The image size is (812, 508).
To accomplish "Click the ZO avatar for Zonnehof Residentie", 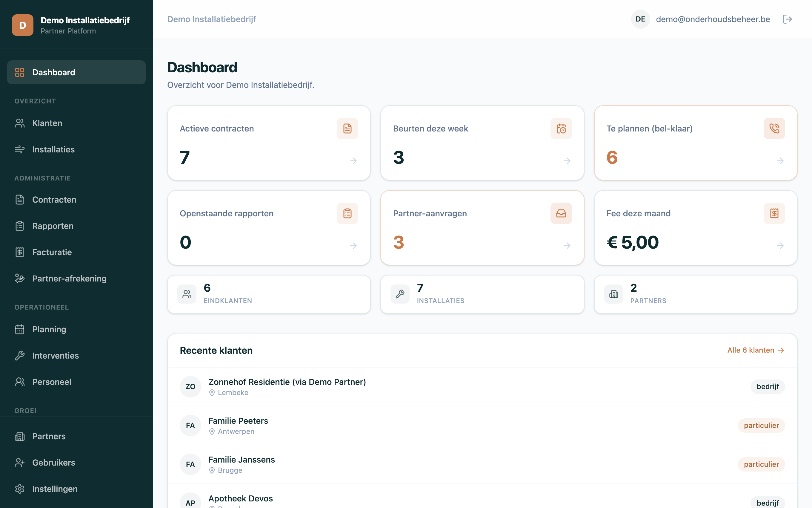I will pyautogui.click(x=190, y=387).
